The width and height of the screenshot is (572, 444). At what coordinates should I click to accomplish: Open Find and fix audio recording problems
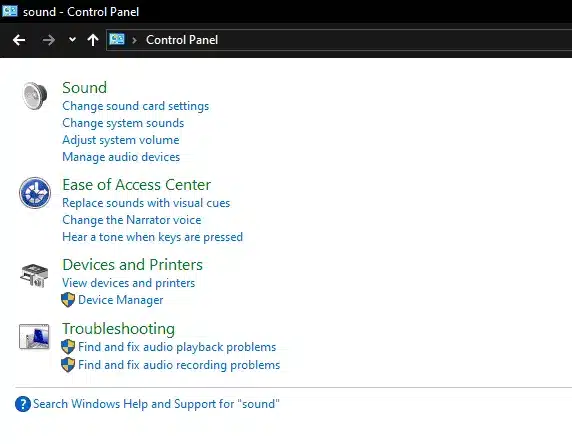point(179,365)
